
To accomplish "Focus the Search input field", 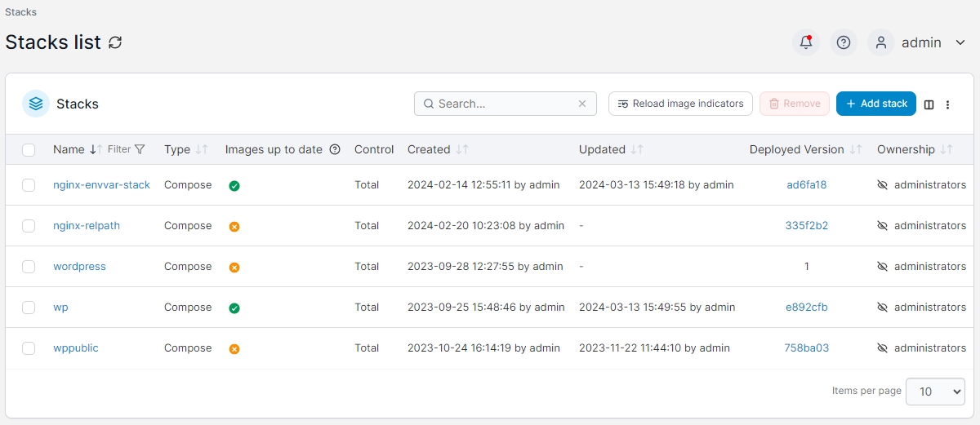I will (502, 104).
